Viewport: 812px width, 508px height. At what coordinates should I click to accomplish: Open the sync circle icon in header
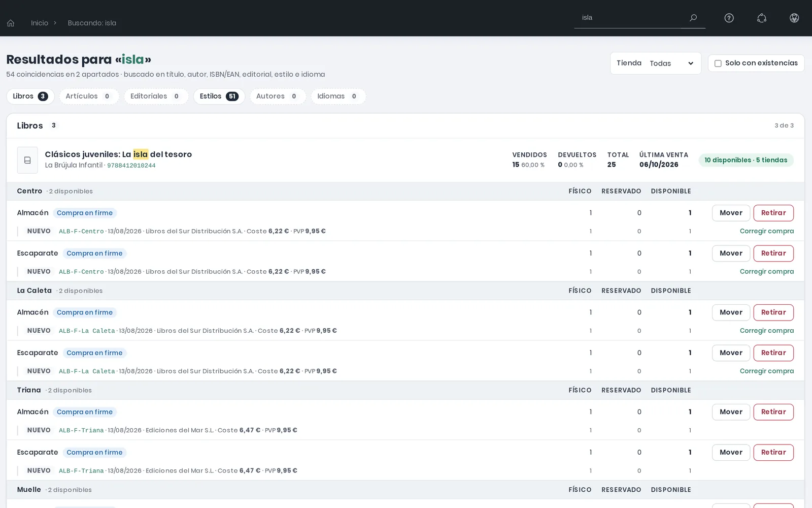[762, 18]
